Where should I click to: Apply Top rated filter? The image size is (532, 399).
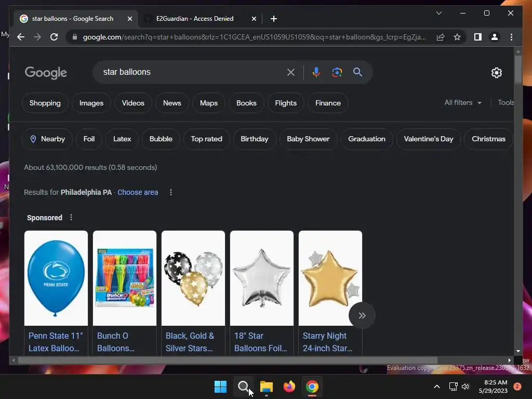(x=207, y=139)
